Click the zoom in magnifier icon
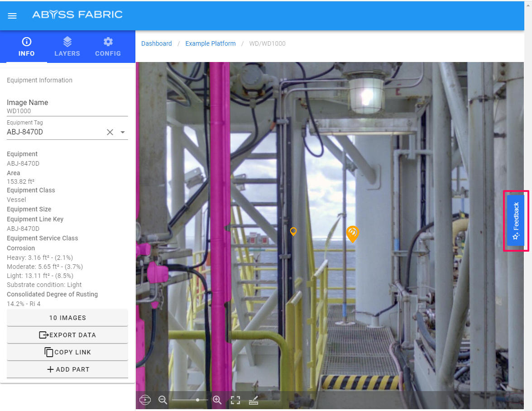The height and width of the screenshot is (411, 532). click(217, 400)
